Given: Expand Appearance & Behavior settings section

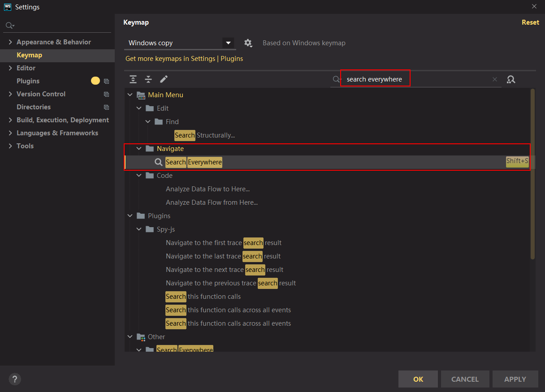Looking at the screenshot, I should coord(10,42).
